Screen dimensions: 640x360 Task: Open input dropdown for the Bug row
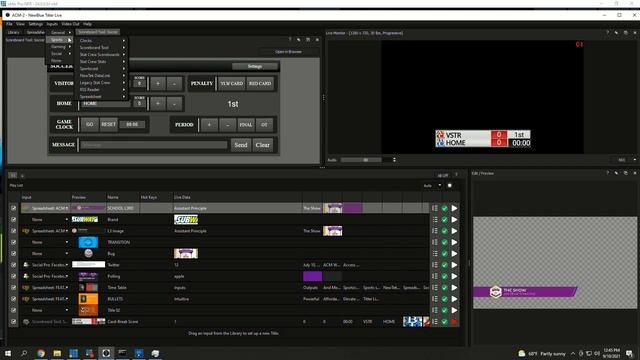pyautogui.click(x=67, y=253)
